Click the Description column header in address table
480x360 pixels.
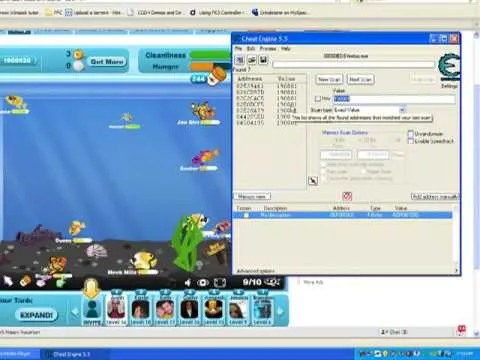coord(275,208)
